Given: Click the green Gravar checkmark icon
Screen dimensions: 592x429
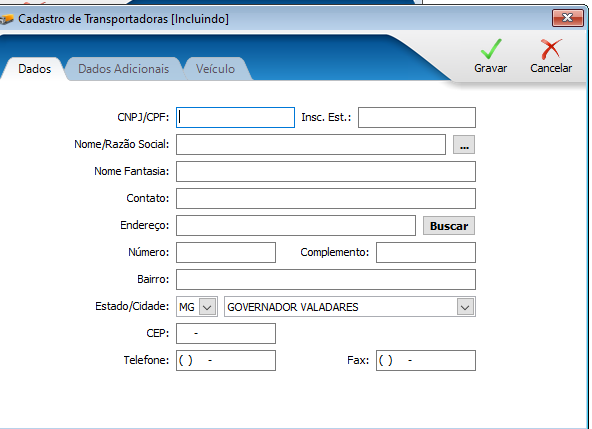Looking at the screenshot, I should (491, 49).
